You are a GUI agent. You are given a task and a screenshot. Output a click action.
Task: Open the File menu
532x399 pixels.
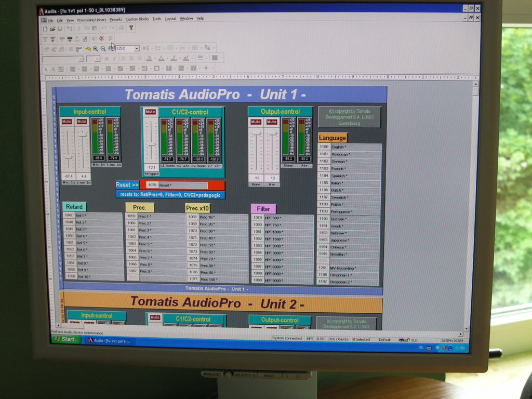click(50, 21)
